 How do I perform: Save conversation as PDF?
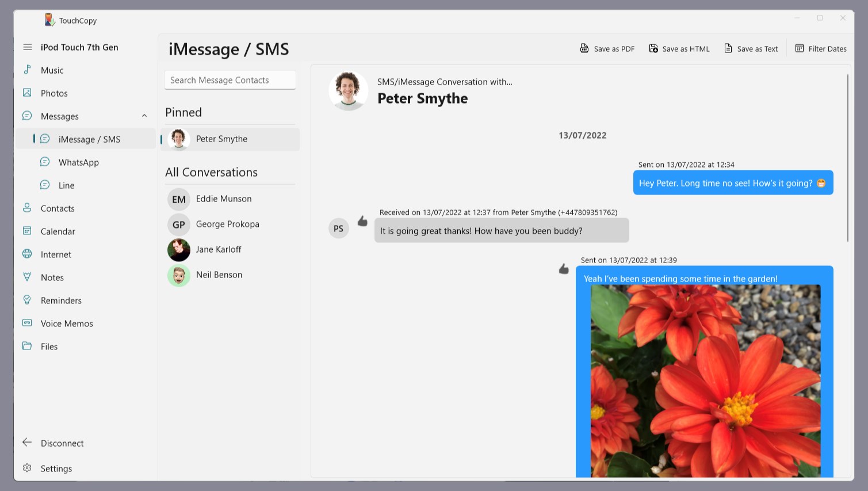[607, 49]
